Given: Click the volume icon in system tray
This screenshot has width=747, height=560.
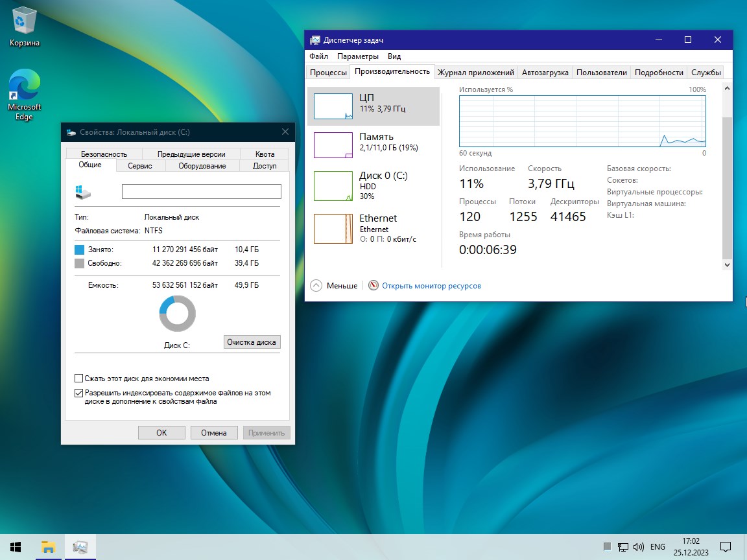Looking at the screenshot, I should (x=638, y=546).
